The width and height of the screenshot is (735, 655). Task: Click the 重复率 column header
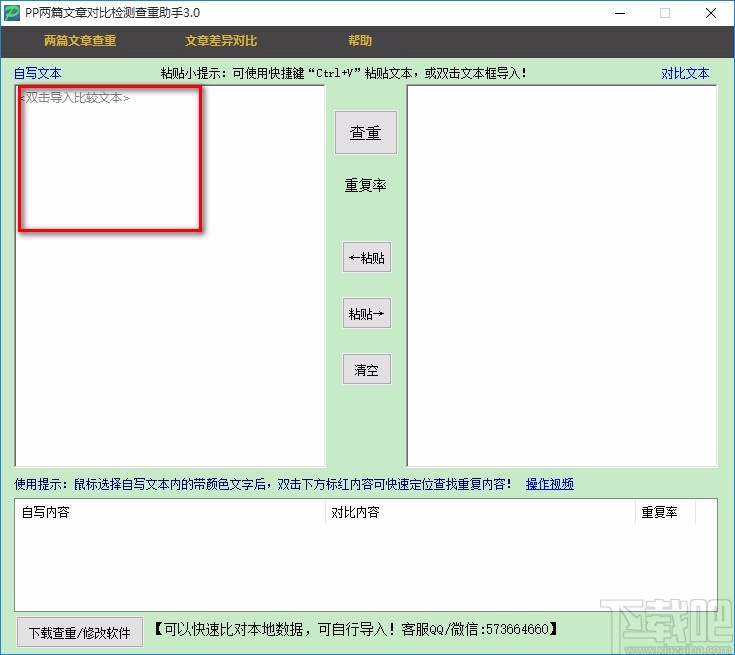(666, 512)
